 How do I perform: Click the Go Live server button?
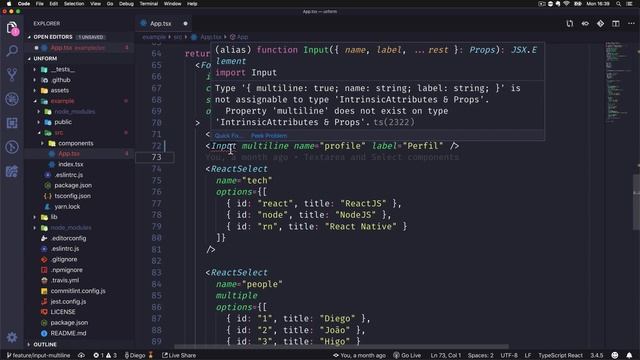pyautogui.click(x=407, y=356)
